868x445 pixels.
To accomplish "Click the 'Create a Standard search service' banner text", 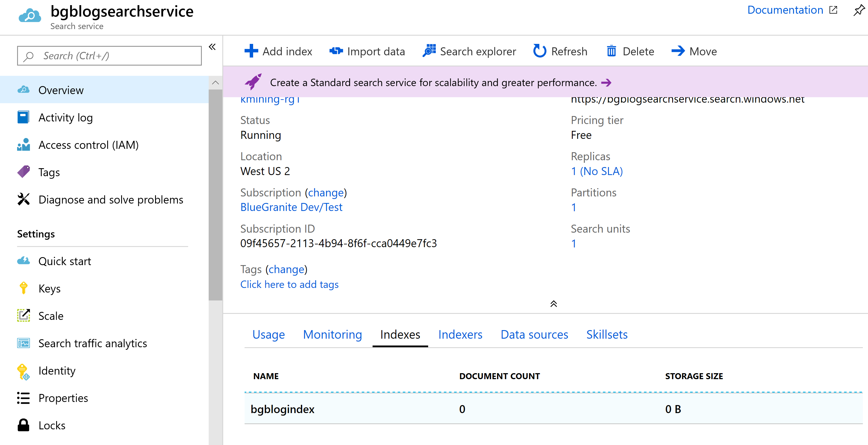I will click(x=433, y=83).
